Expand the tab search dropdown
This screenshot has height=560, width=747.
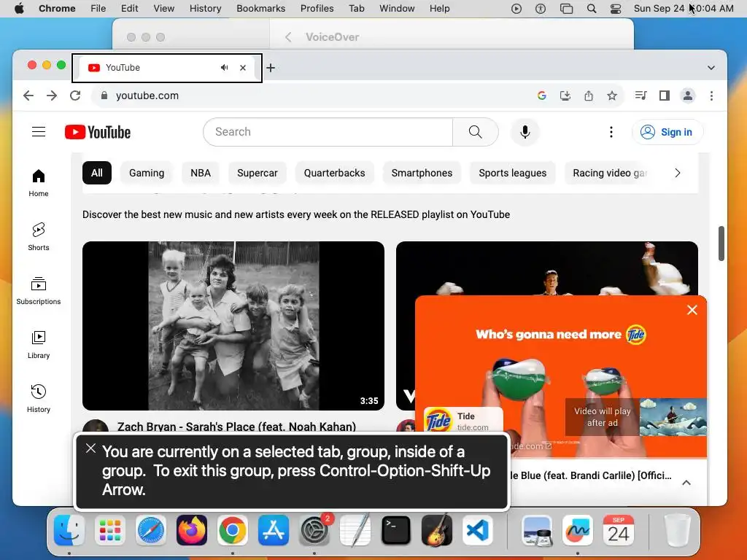[x=711, y=68]
